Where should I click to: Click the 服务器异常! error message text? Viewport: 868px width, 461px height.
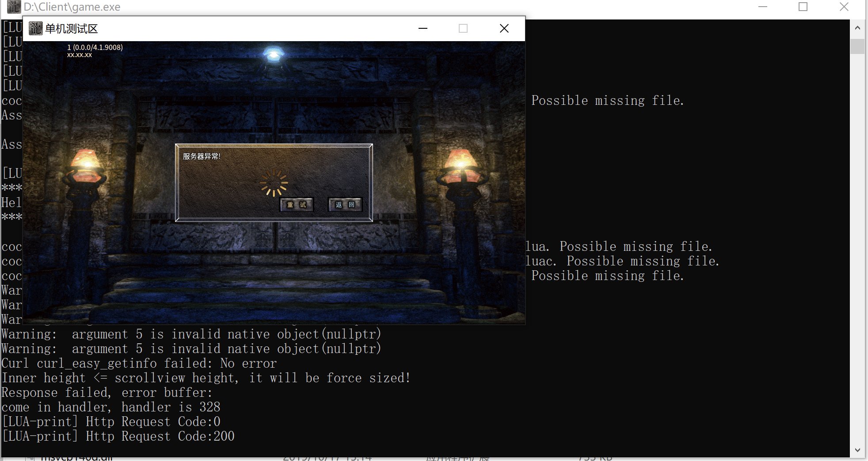coord(202,156)
